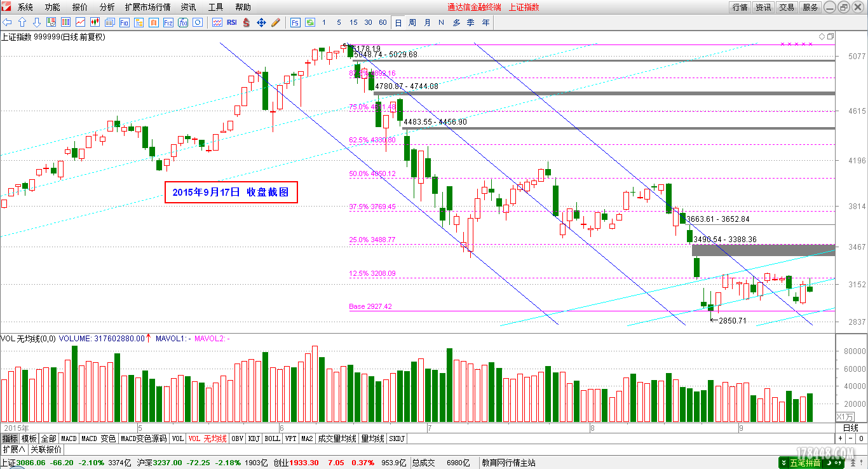Select the daily 日 period
868x469 pixels.
tap(398, 22)
